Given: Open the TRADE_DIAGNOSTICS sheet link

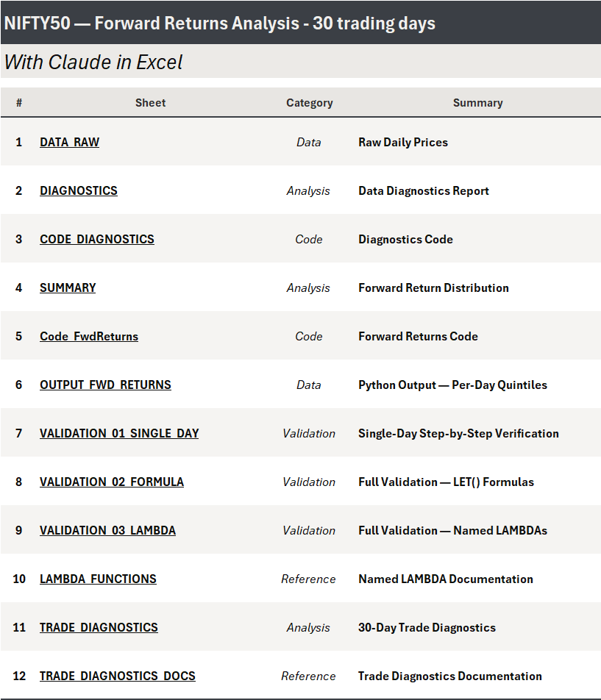Looking at the screenshot, I should click(x=99, y=627).
